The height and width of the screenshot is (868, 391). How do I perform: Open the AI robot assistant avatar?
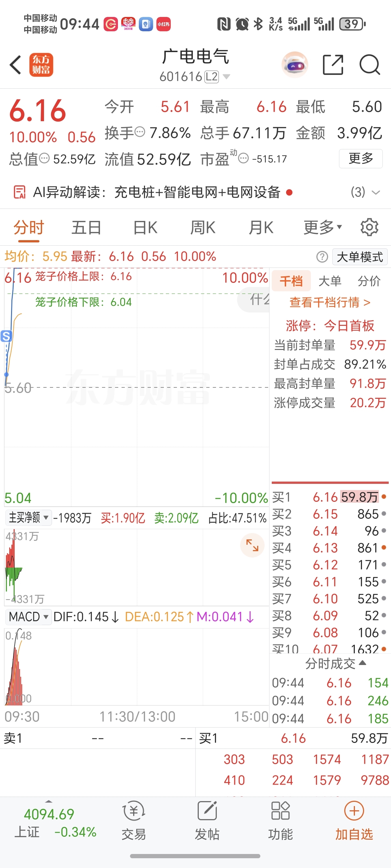pyautogui.click(x=295, y=65)
